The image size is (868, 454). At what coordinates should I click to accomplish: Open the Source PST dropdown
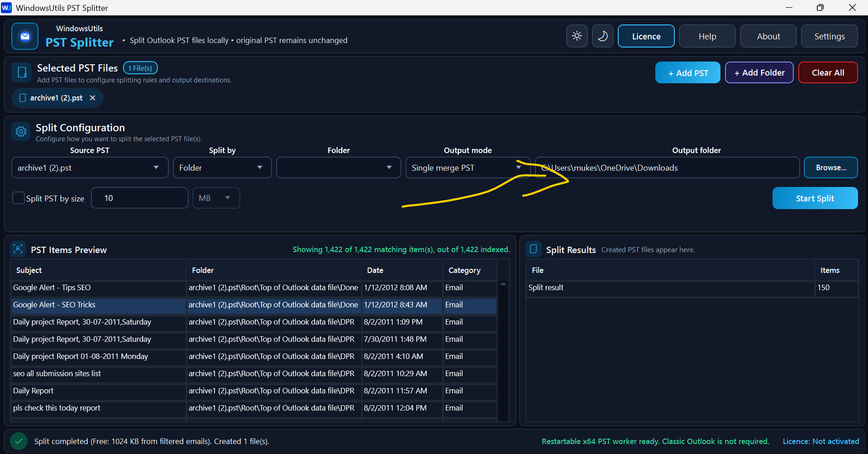pyautogui.click(x=90, y=167)
